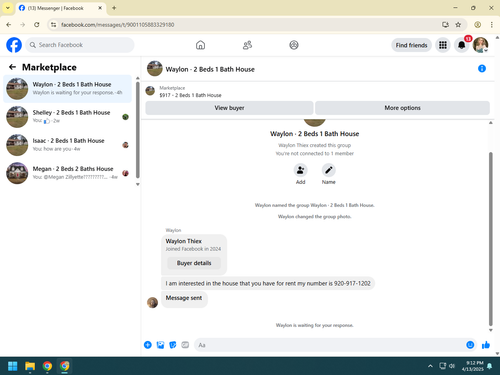The width and height of the screenshot is (500, 375).
Task: Click the site information icon in address bar
Action: coord(53,25)
